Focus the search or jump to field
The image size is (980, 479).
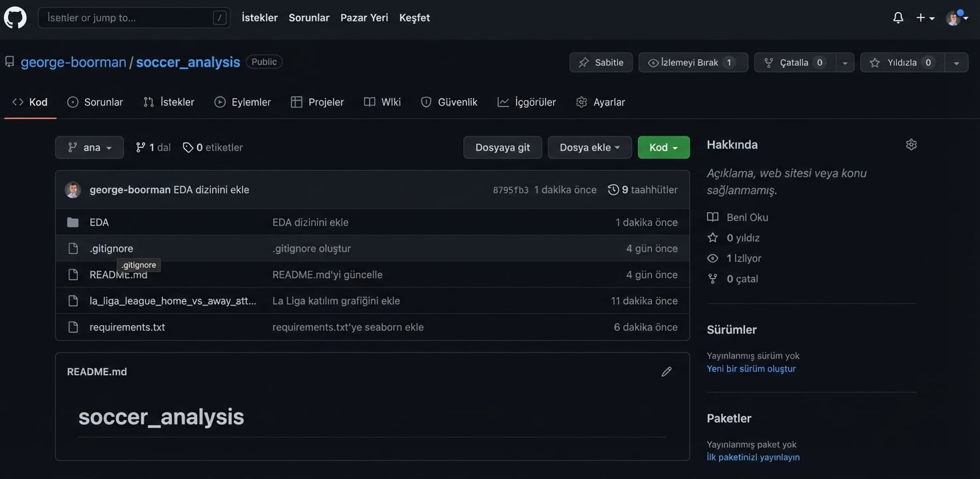126,18
